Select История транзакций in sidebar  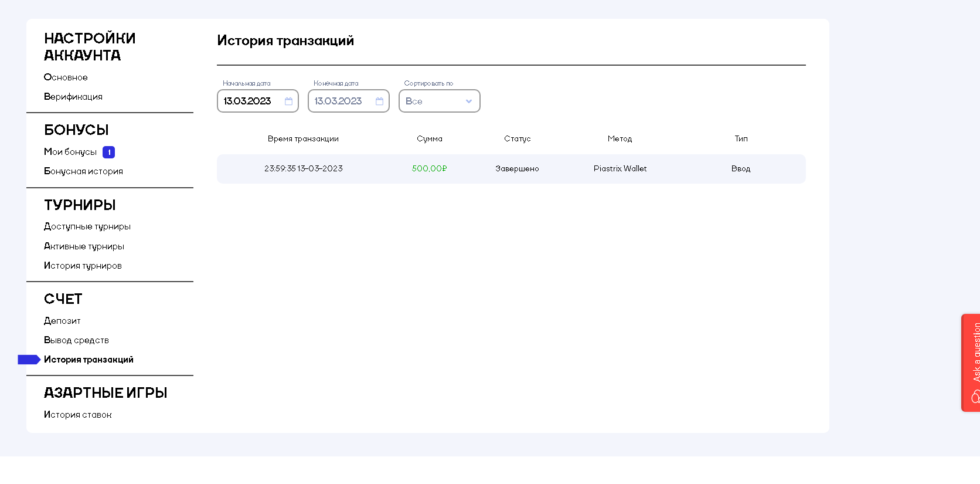[89, 360]
